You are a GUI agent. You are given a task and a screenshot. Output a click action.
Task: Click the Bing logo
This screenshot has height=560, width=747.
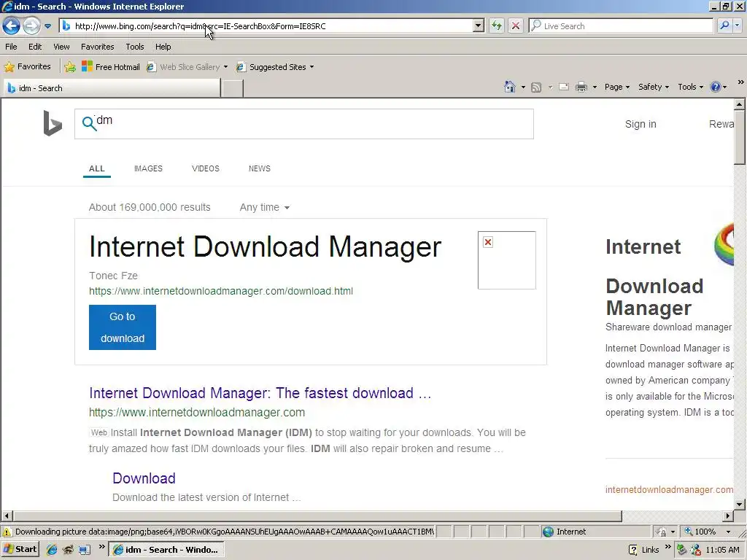pos(53,123)
